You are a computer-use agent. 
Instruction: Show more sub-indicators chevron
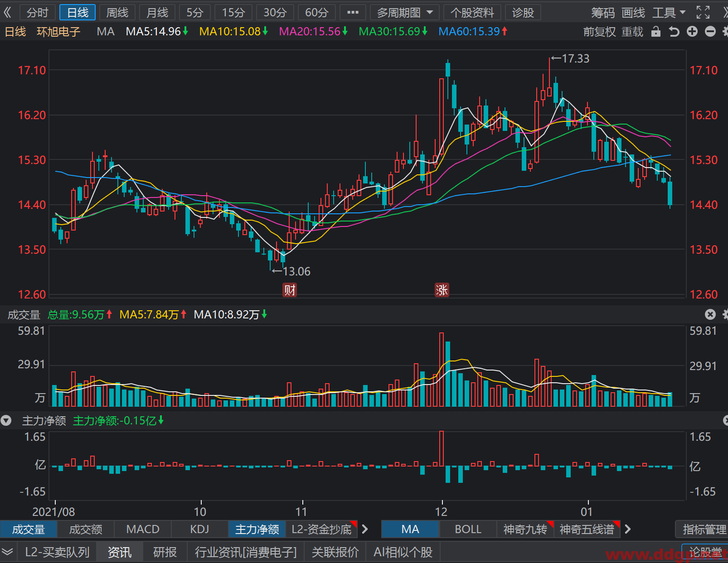click(365, 529)
